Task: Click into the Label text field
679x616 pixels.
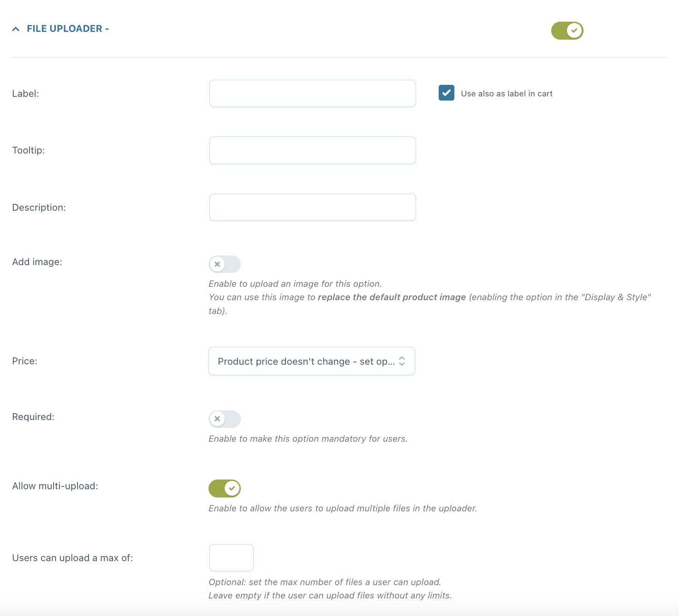Action: [312, 94]
